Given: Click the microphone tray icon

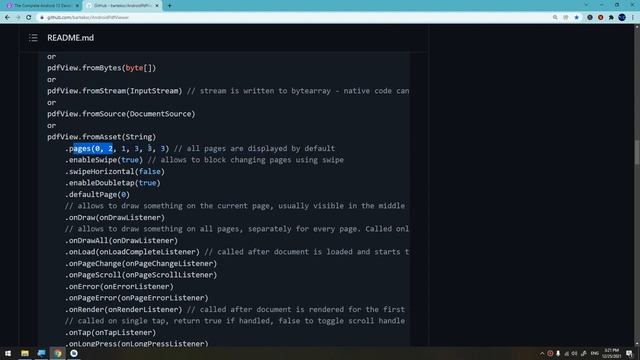Looking at the screenshot, I should point(558,353).
